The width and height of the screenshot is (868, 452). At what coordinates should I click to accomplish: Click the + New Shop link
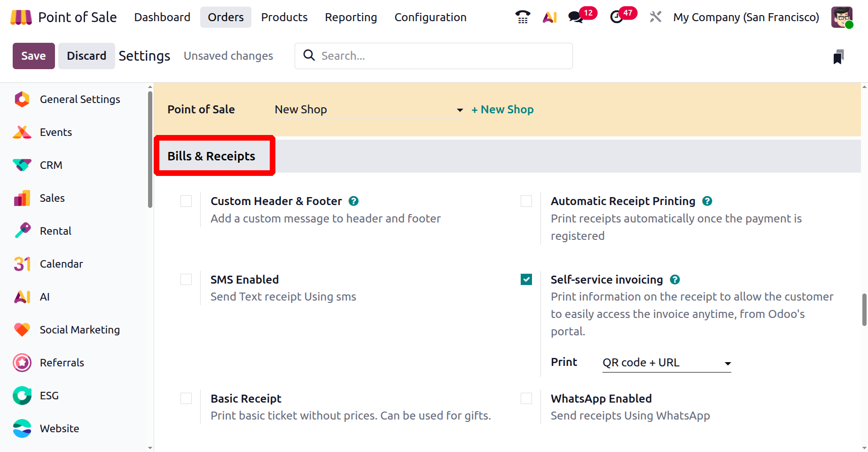pos(502,110)
